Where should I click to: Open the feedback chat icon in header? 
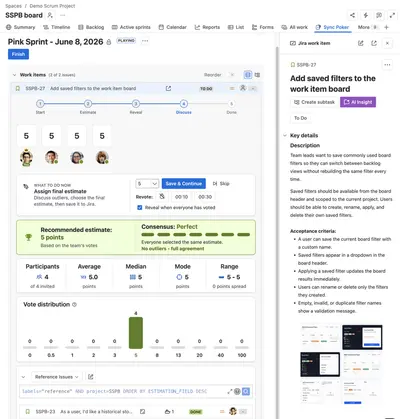[x=379, y=15]
